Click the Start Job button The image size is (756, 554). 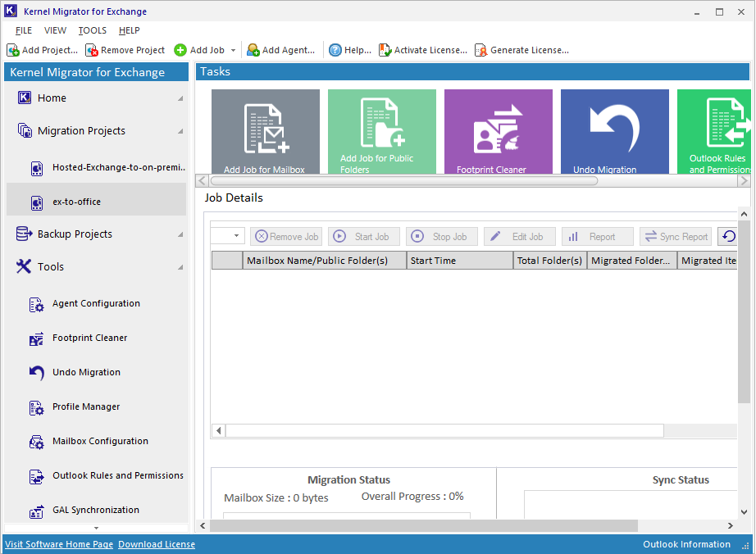click(x=364, y=237)
